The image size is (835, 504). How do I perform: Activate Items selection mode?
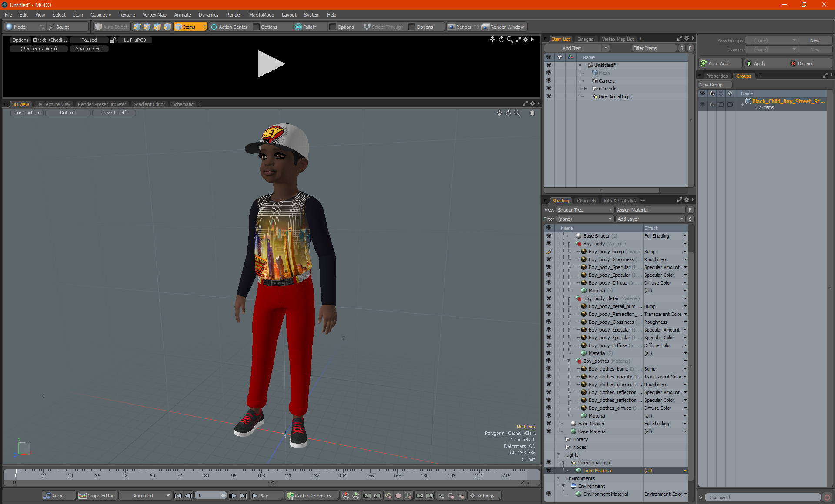(x=190, y=27)
